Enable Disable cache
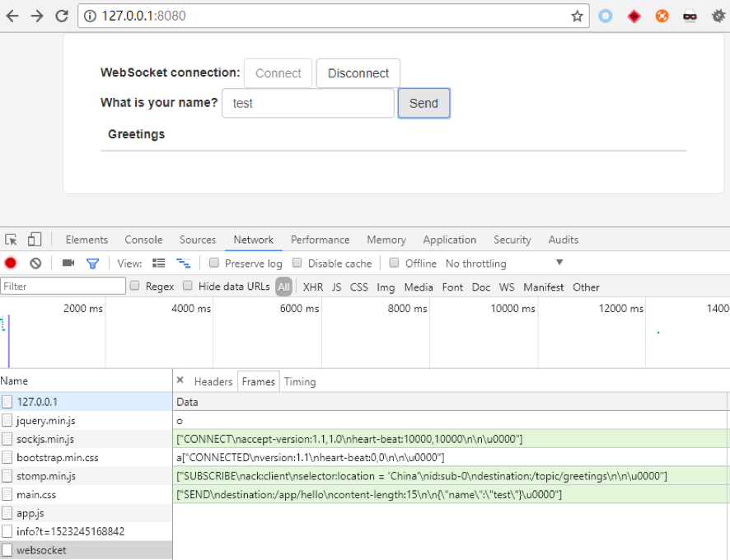Screen dimensions: 730x560 coord(297,263)
